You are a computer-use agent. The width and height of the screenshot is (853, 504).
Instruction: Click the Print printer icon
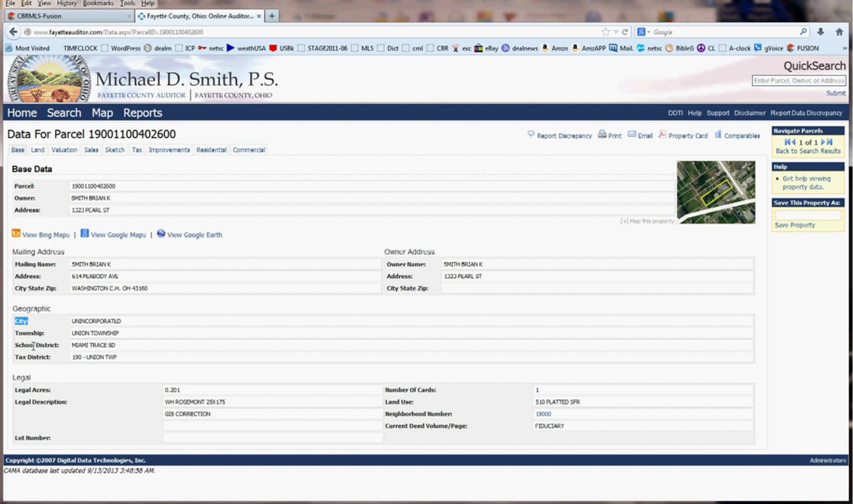tap(602, 134)
